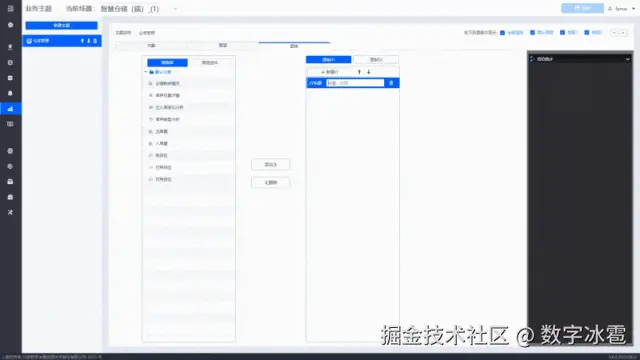Open the bell notification icon in the sidebar
Image resolution: width=640 pixels, height=360 pixels.
(10, 93)
